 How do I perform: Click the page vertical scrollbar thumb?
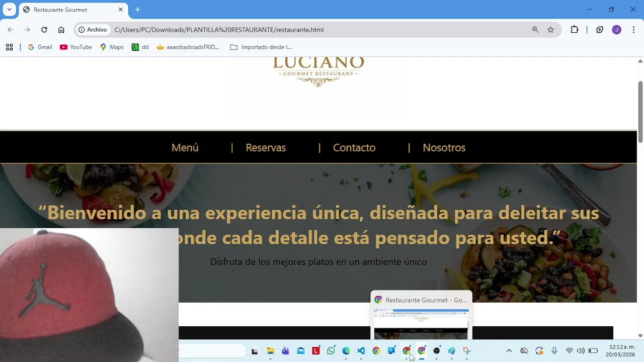[640, 111]
